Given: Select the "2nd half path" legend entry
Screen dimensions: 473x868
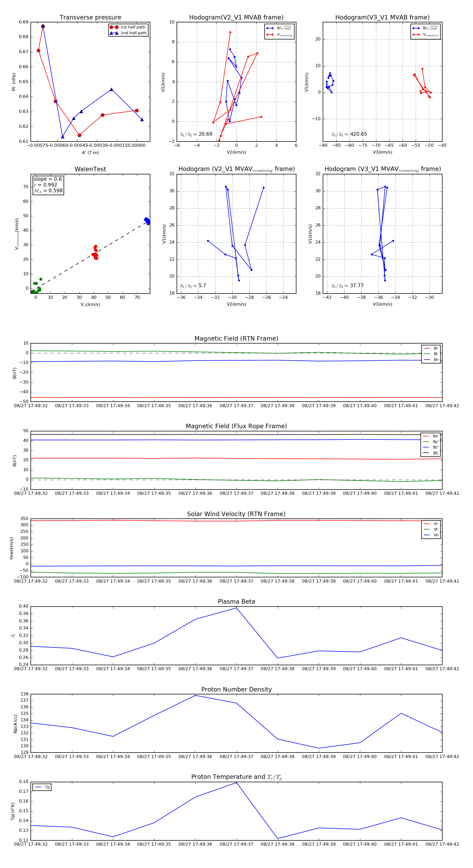Looking at the screenshot, I should point(128,33).
